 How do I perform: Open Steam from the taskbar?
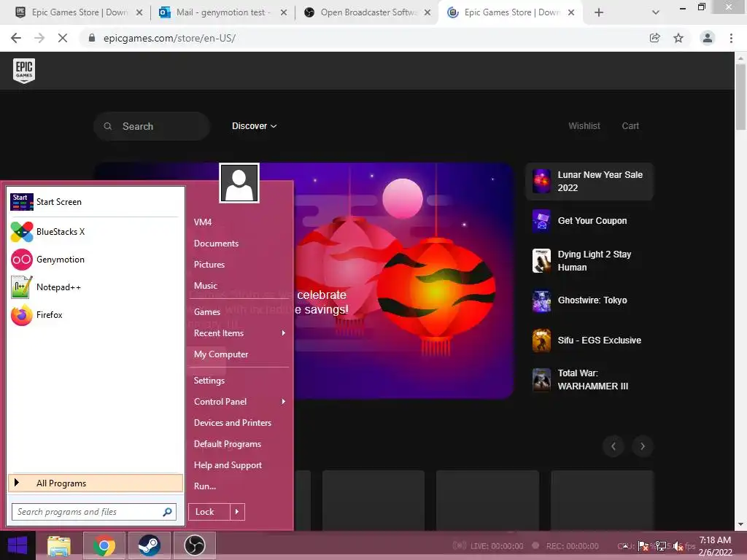(x=149, y=545)
